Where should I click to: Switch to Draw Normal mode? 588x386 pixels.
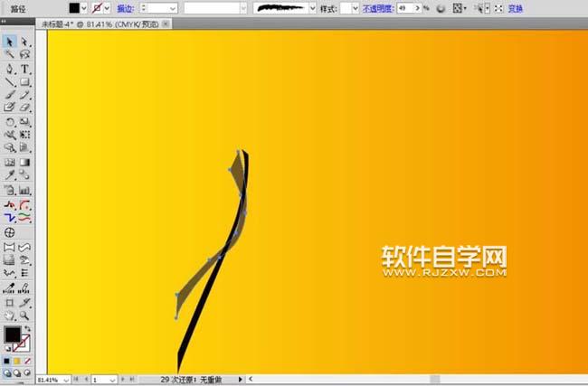coord(6,372)
